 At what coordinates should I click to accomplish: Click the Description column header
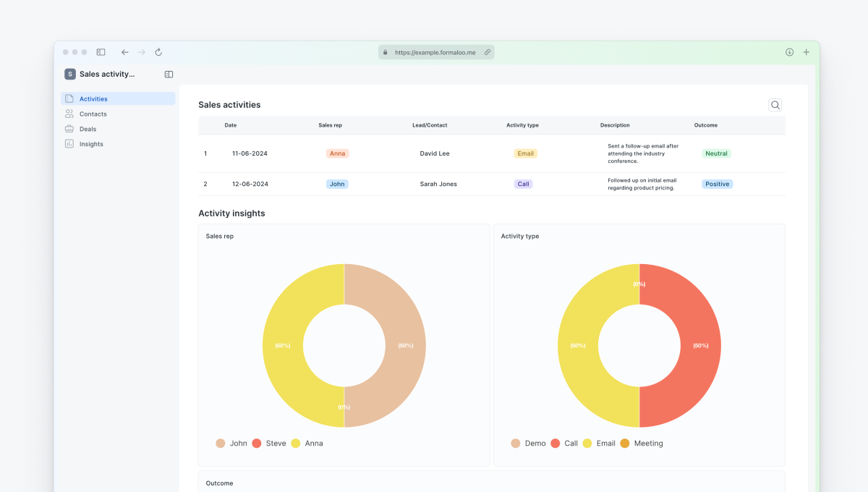click(615, 125)
